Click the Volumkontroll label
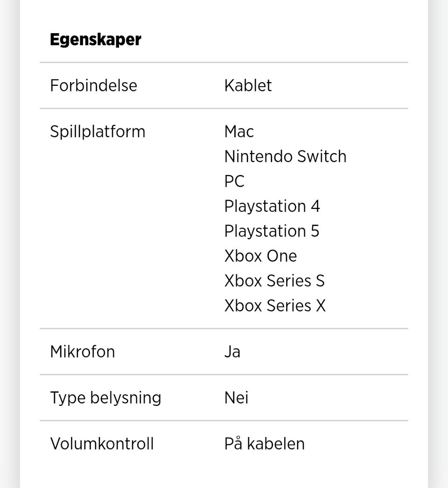Viewport: 448px width, 488px height. (x=102, y=443)
